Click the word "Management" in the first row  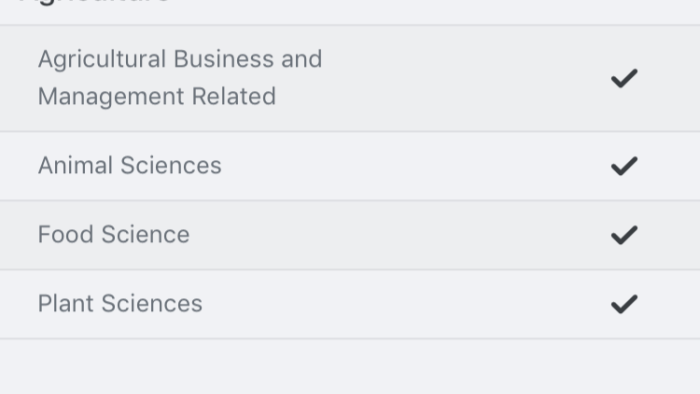click(111, 97)
